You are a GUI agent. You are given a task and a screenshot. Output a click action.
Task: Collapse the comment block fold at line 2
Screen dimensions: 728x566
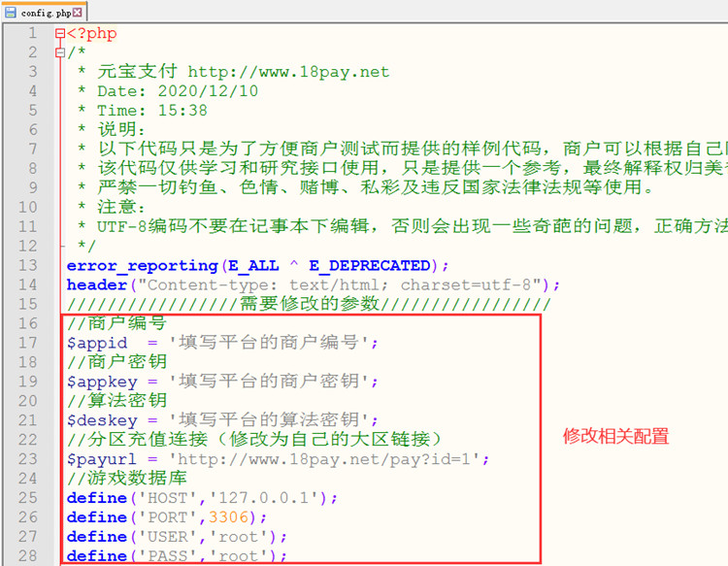[x=60, y=52]
